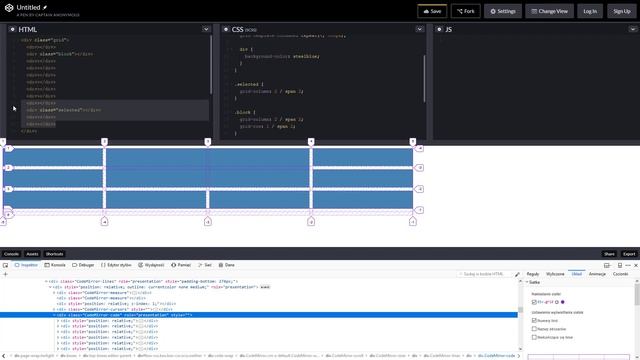The height and width of the screenshot is (360, 640).
Task: Toggle the div.grid overlay checkbox
Action: pos(534,302)
